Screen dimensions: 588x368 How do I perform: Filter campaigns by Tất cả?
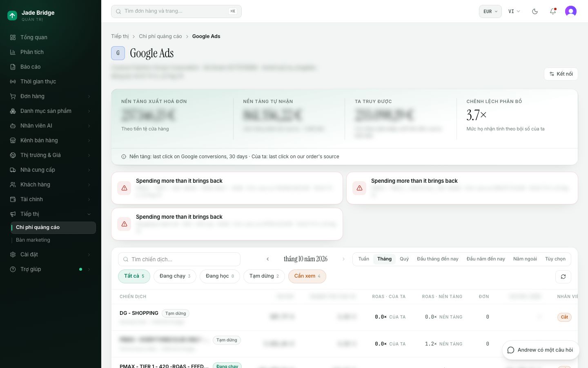(134, 276)
